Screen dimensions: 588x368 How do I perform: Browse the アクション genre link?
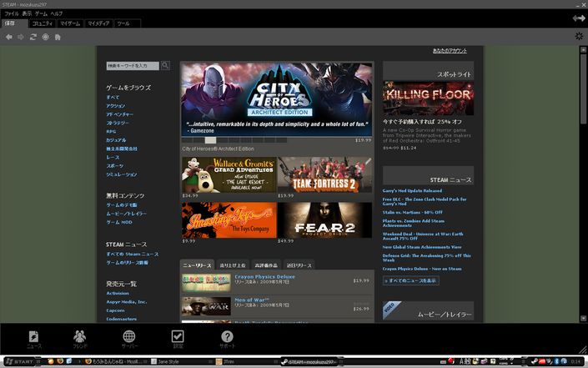pos(115,106)
